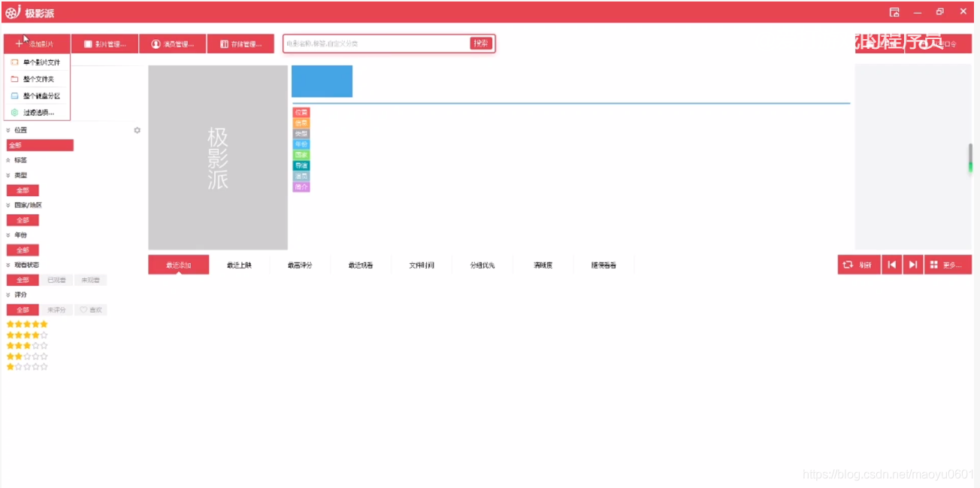The image size is (980, 488).
Task: Click the orange 音录 info tag
Action: tap(301, 123)
